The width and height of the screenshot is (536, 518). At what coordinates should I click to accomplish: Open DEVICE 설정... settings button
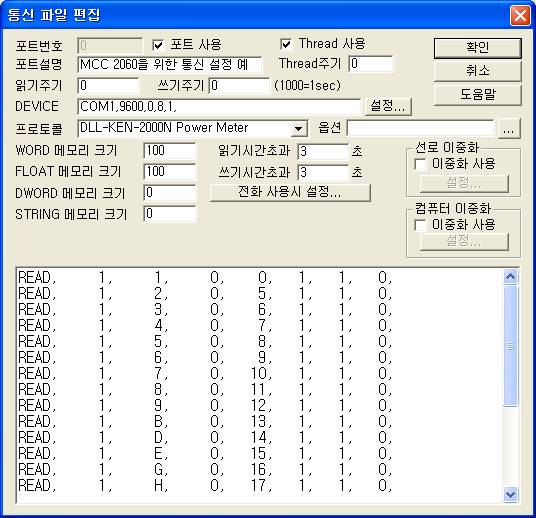[x=388, y=106]
